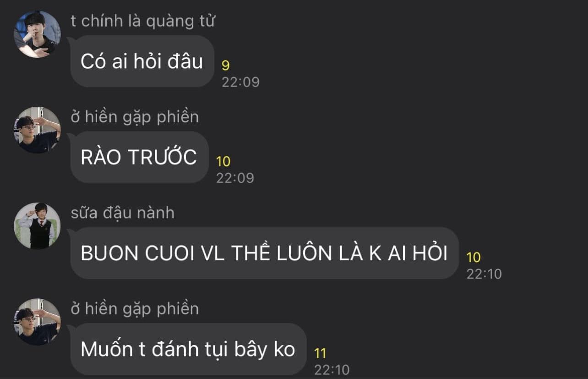Select the BUON CUOI VL message bubble
Viewport: 588px width, 379px height.
265,253
